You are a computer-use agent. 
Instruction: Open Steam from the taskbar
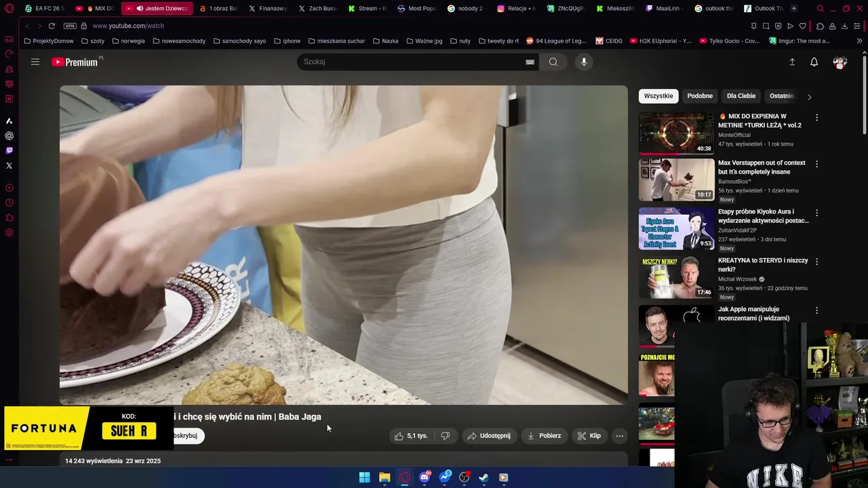tap(484, 477)
